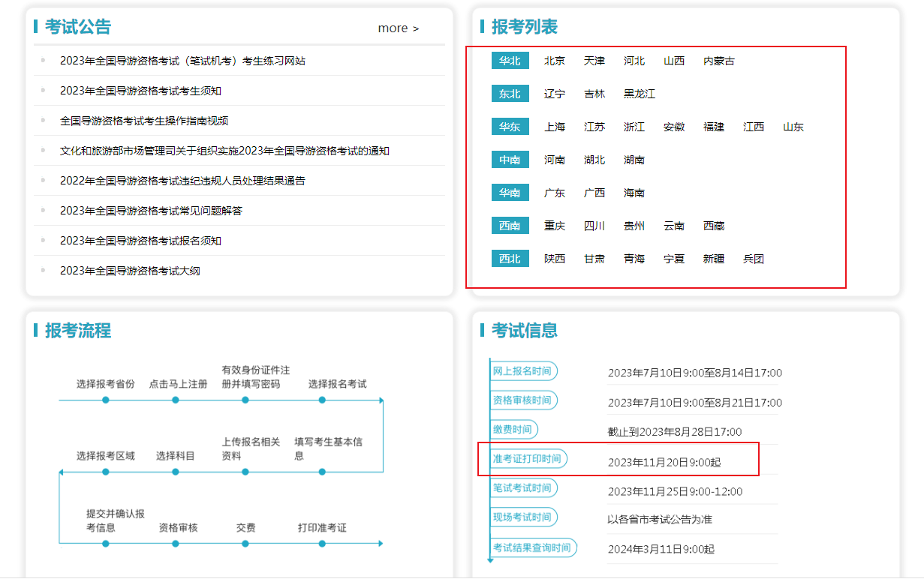
Task: Open 全国导游资格考试考生操作指南视频 link
Action: pyautogui.click(x=144, y=121)
